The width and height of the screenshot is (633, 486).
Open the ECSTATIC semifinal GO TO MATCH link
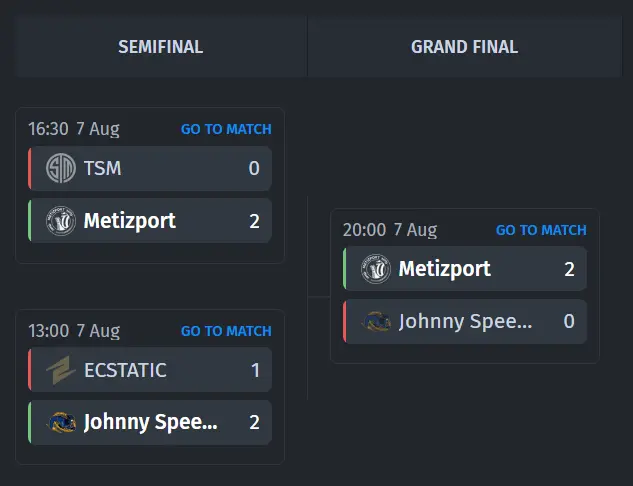tap(226, 331)
